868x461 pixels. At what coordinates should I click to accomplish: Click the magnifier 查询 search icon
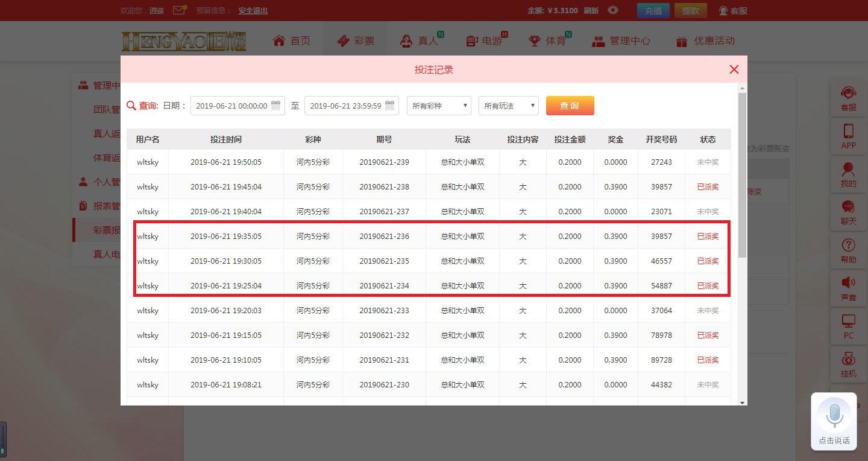click(131, 106)
